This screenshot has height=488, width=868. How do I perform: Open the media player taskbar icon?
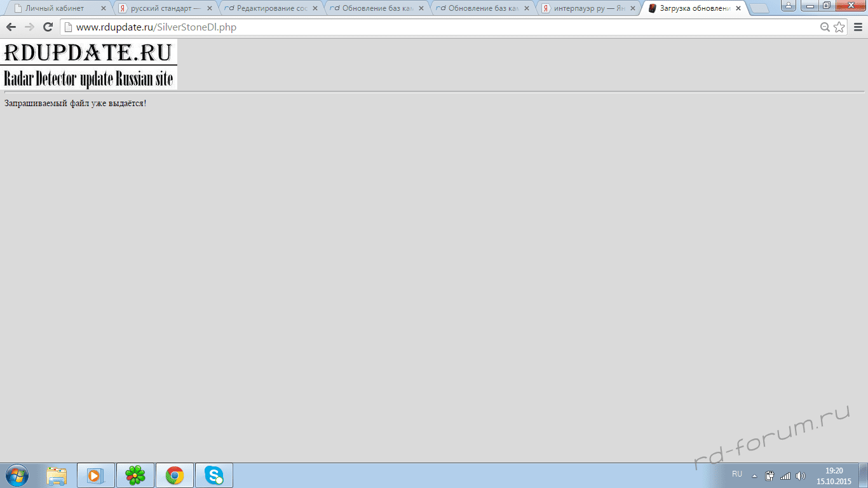tap(96, 475)
